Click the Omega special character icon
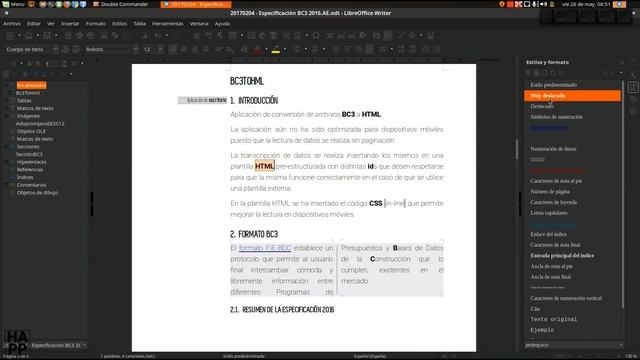This screenshot has height=360, width=640. tap(316, 36)
